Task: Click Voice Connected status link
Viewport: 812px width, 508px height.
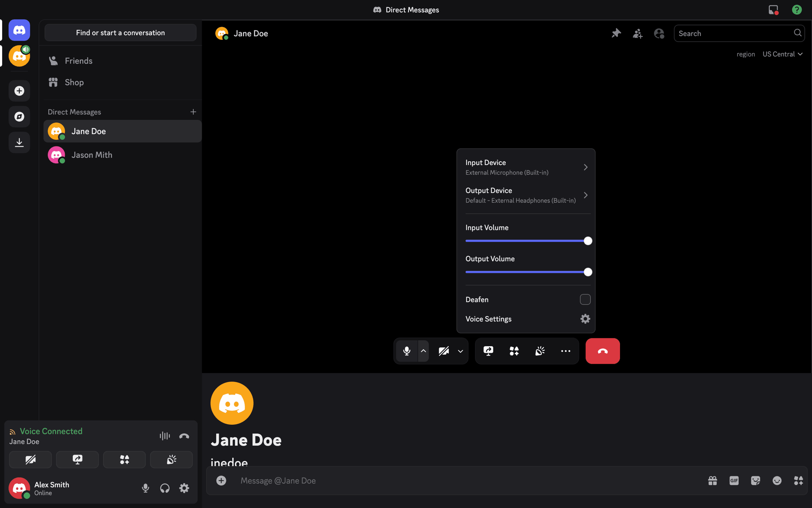Action: click(51, 431)
